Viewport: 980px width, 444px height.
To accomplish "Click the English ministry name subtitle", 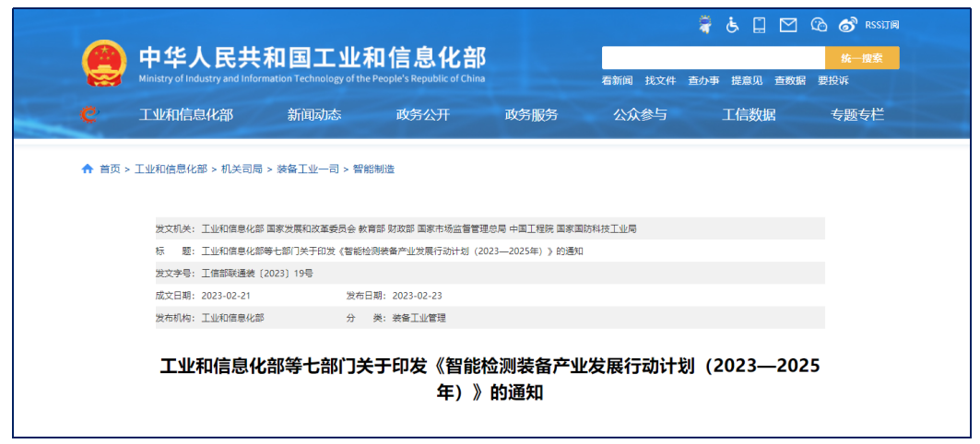I will (x=312, y=78).
